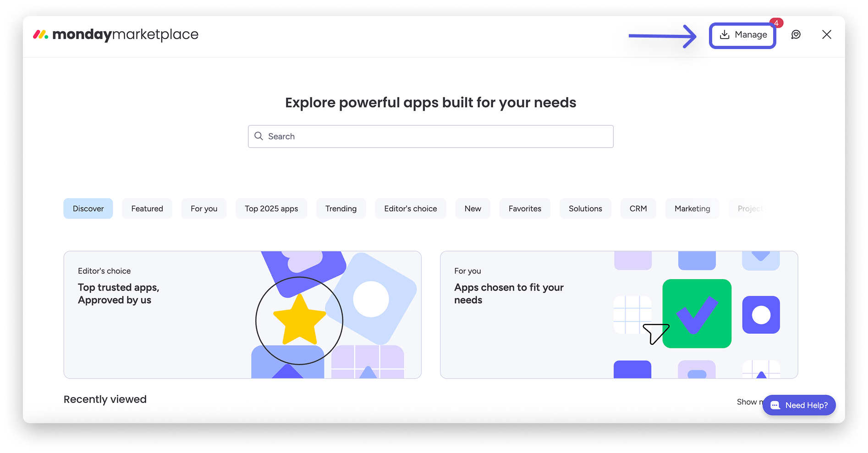Switch to the Solutions tab

(x=585, y=209)
